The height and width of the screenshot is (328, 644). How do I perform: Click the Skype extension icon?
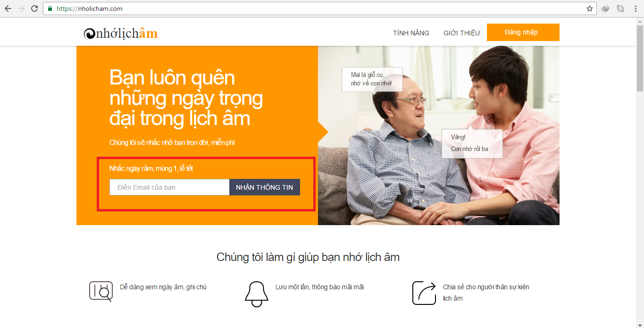click(x=620, y=8)
